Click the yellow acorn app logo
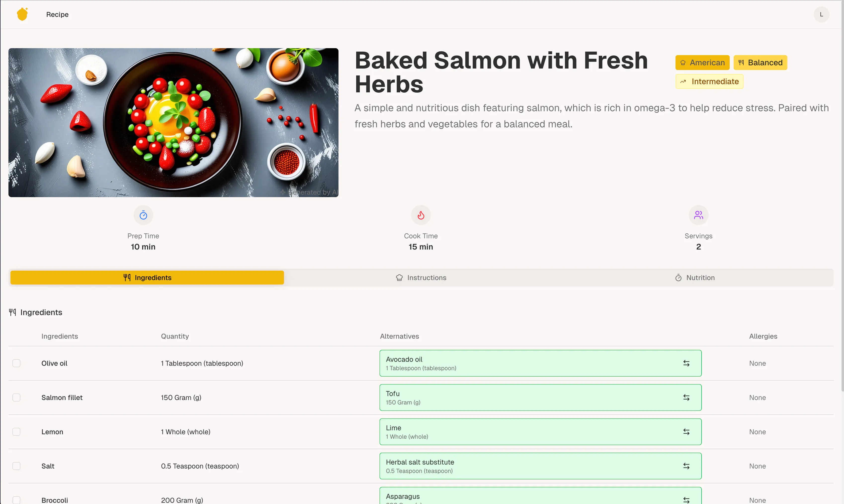The width and height of the screenshot is (844, 504). pos(22,14)
